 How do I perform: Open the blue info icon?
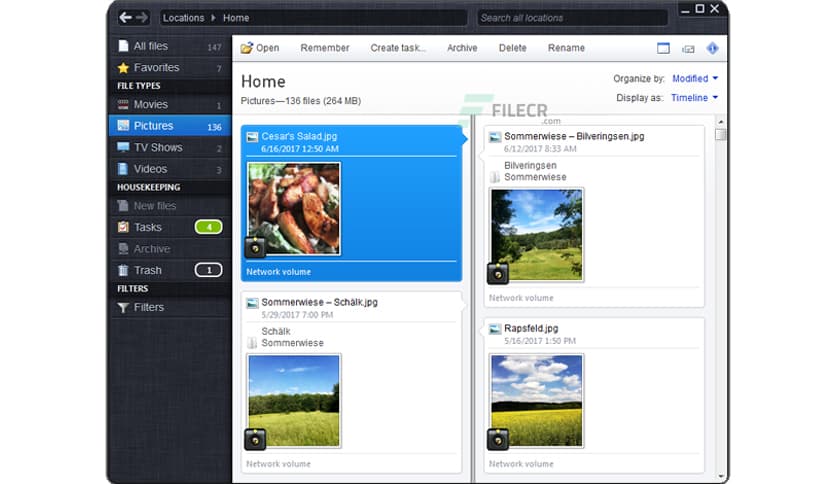pyautogui.click(x=712, y=48)
